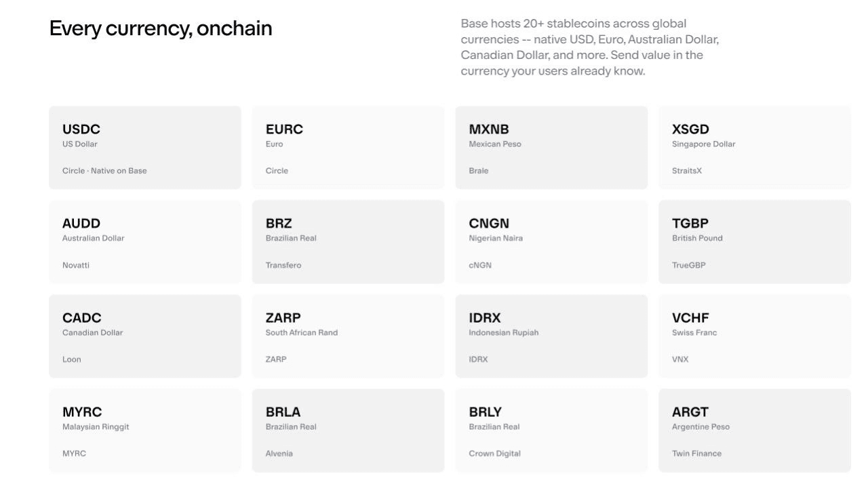
Task: Click the CNGN Nigerian Naira card
Action: (x=551, y=241)
